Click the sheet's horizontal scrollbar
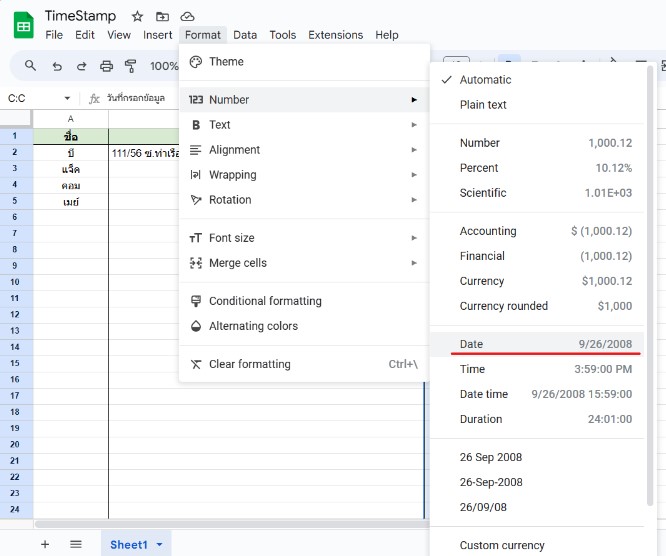 coord(232,524)
